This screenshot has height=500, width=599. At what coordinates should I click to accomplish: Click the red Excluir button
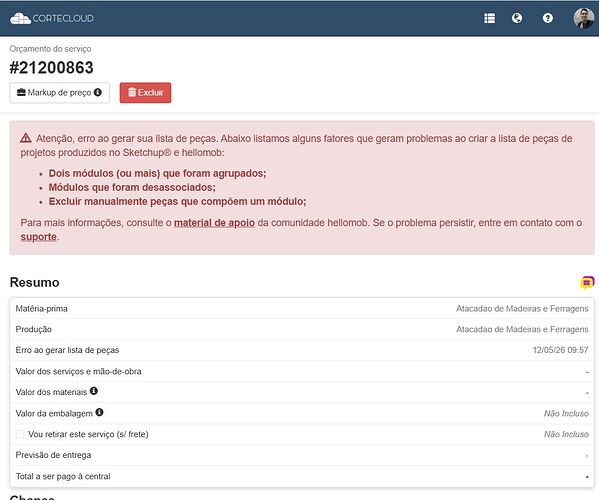(x=146, y=93)
